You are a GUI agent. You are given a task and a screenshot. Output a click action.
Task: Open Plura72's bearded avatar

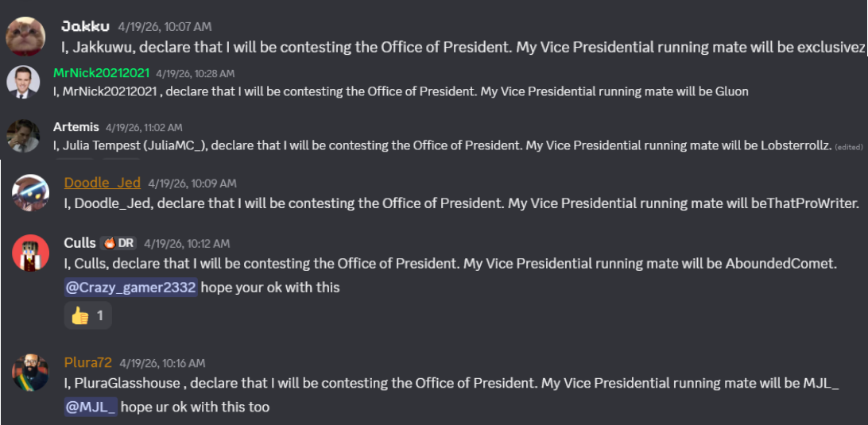[31, 373]
